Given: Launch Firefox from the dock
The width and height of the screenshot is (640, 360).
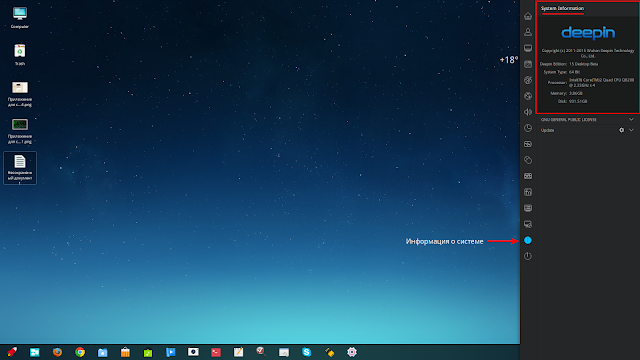Looking at the screenshot, I should [x=57, y=352].
